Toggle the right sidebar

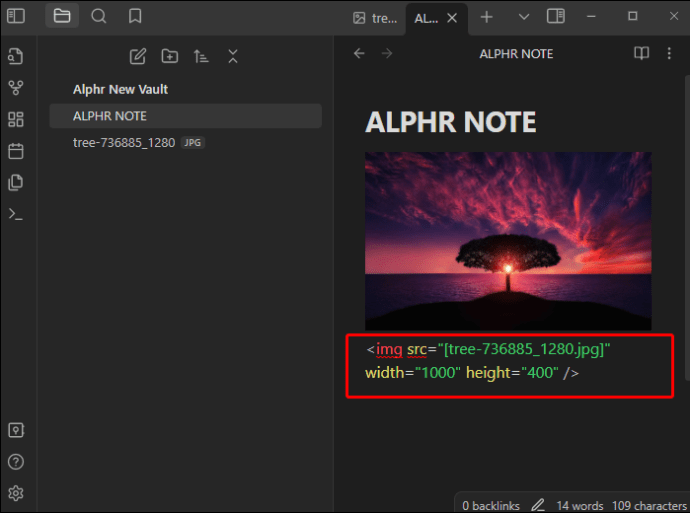556,17
